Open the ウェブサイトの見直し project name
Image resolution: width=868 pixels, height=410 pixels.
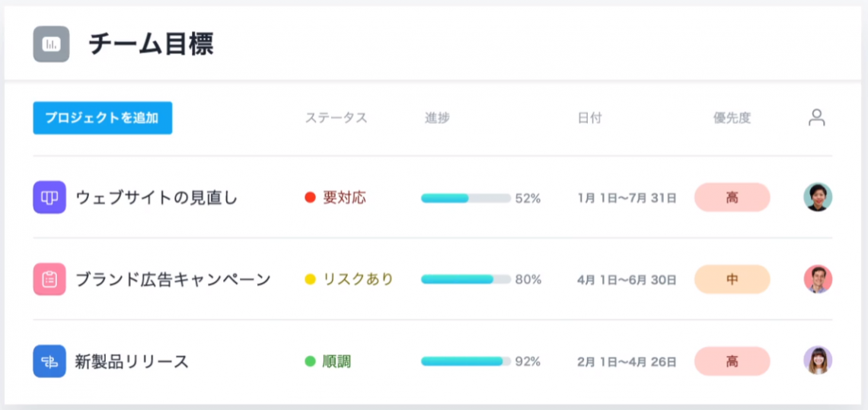[x=157, y=198]
